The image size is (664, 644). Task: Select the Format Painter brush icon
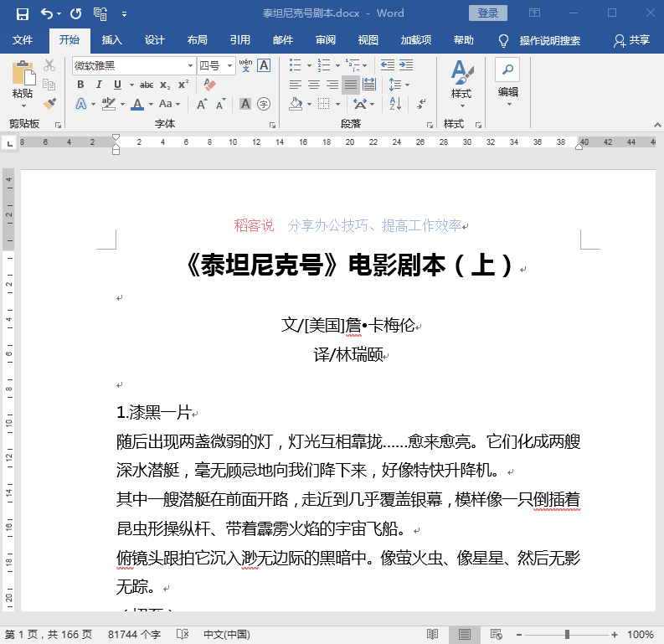pos(49,103)
